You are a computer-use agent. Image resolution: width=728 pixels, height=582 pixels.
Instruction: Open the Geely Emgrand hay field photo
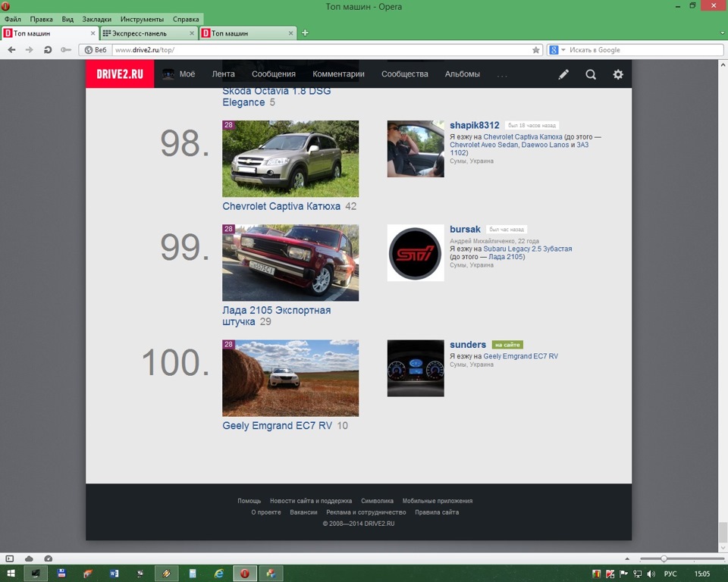[x=290, y=378]
